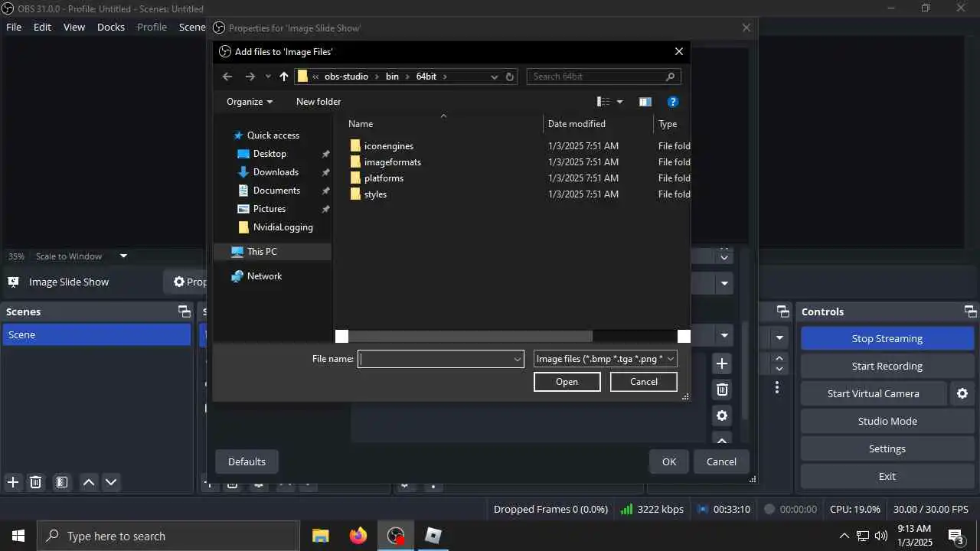Open the Windows notification center
The width and height of the screenshot is (980, 551).
click(955, 536)
